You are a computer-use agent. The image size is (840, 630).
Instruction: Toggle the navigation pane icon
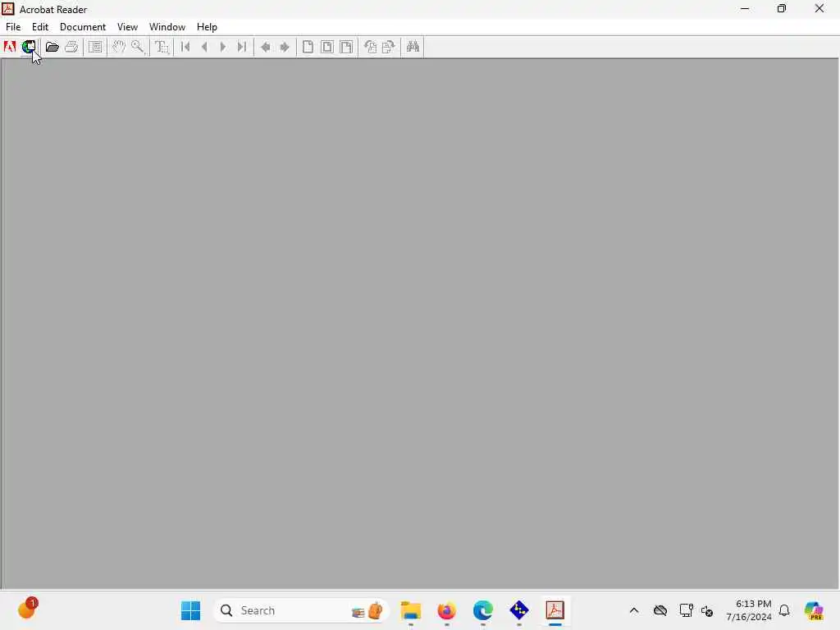tap(95, 47)
